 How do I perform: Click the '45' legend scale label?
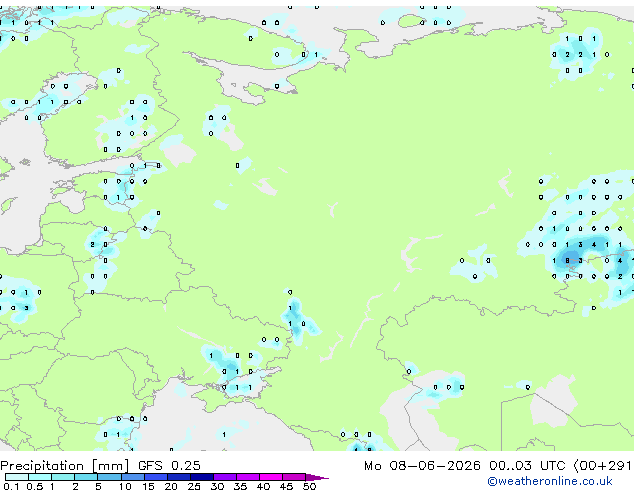(x=286, y=486)
